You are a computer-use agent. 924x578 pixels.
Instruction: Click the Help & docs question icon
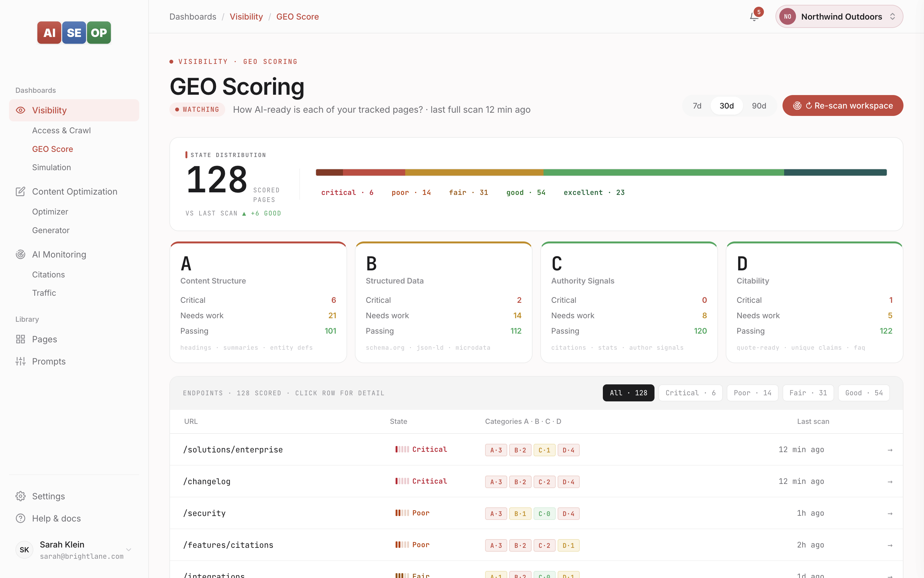[x=21, y=518]
